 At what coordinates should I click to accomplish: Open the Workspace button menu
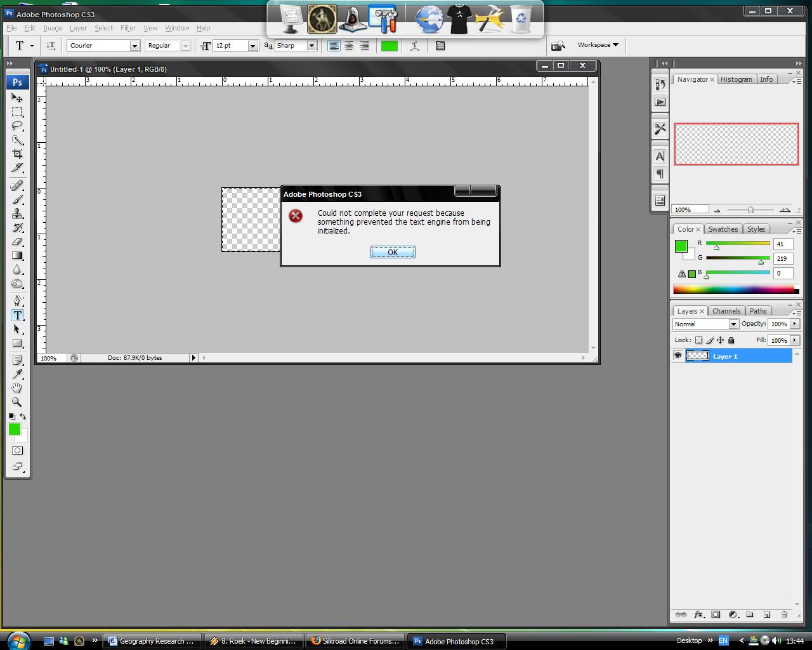[x=598, y=45]
